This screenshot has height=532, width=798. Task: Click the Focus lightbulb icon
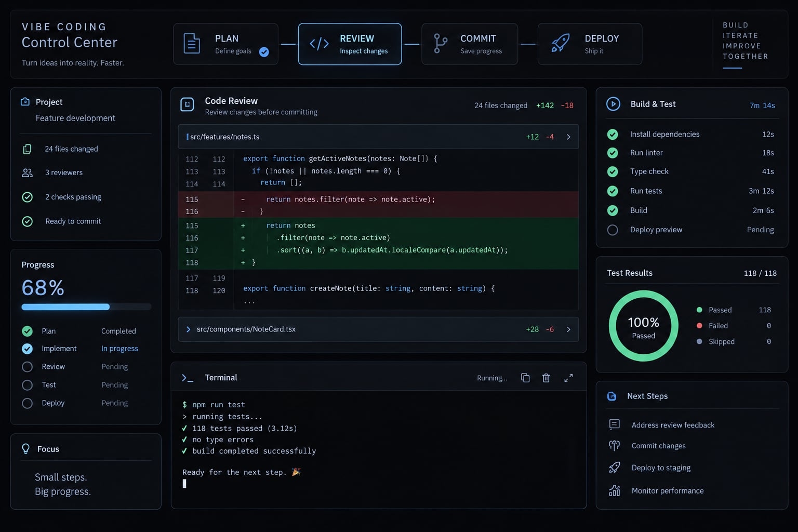point(25,449)
